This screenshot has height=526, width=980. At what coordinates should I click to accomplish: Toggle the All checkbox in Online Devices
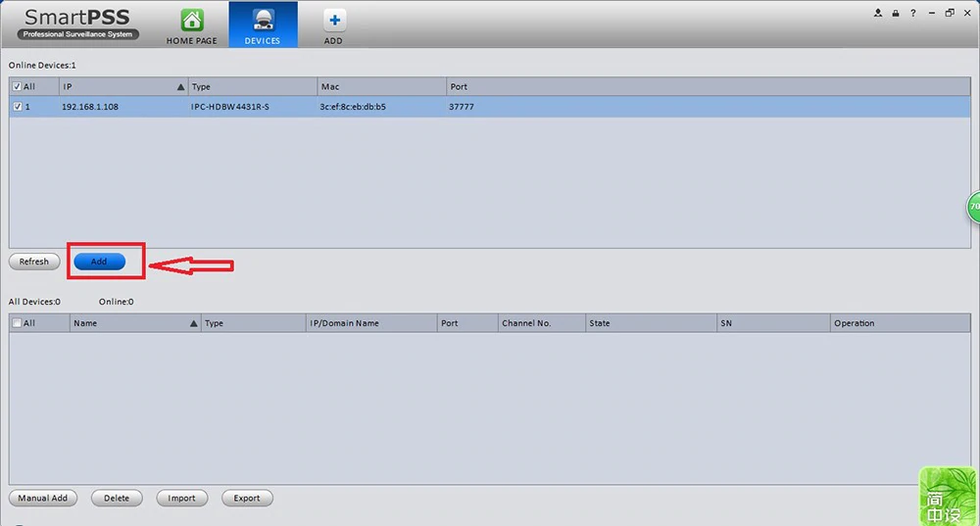click(18, 86)
